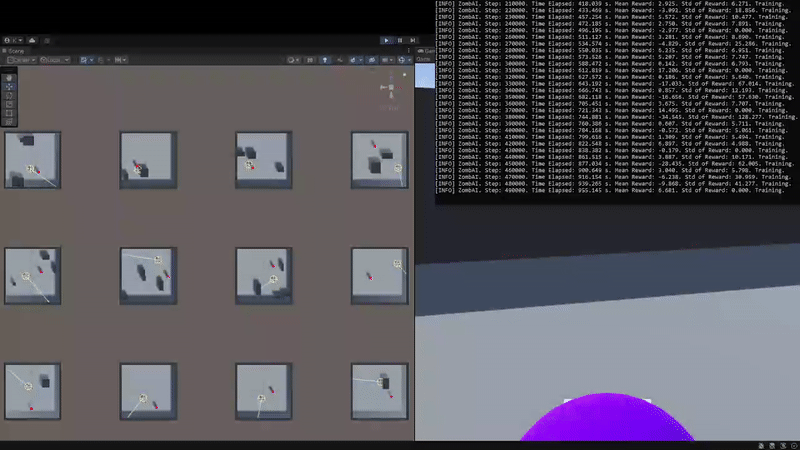Click console line 'Step: 450000'
The height and width of the screenshot is (450, 800).
point(612,164)
